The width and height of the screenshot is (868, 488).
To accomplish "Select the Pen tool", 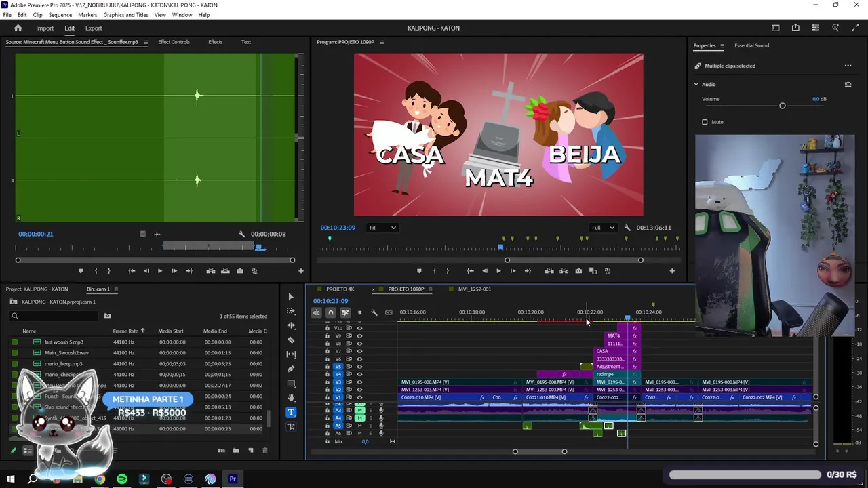I will [291, 369].
